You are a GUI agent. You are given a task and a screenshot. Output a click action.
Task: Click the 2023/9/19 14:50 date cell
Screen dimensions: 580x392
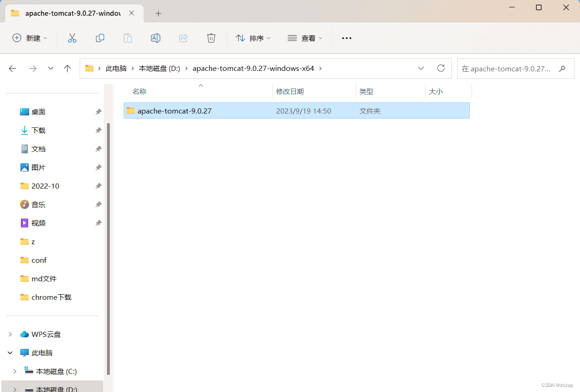(303, 111)
